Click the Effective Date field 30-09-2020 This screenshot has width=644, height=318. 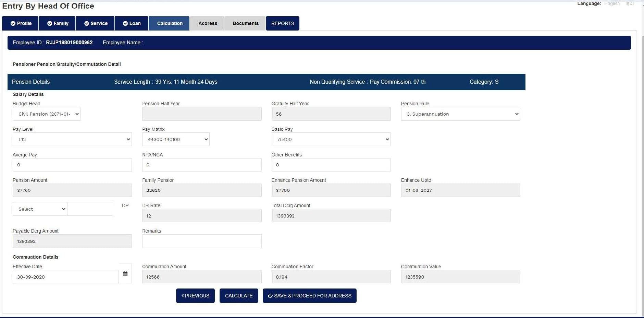[x=66, y=277]
